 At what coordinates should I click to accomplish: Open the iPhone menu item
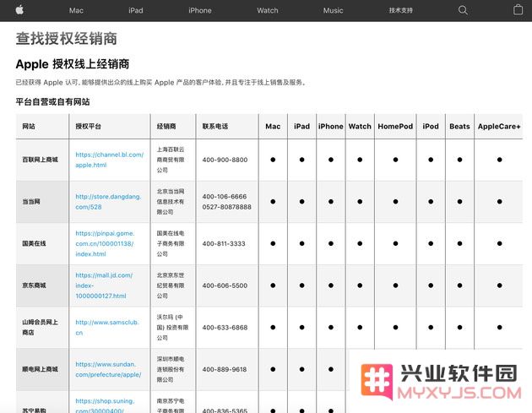point(200,10)
